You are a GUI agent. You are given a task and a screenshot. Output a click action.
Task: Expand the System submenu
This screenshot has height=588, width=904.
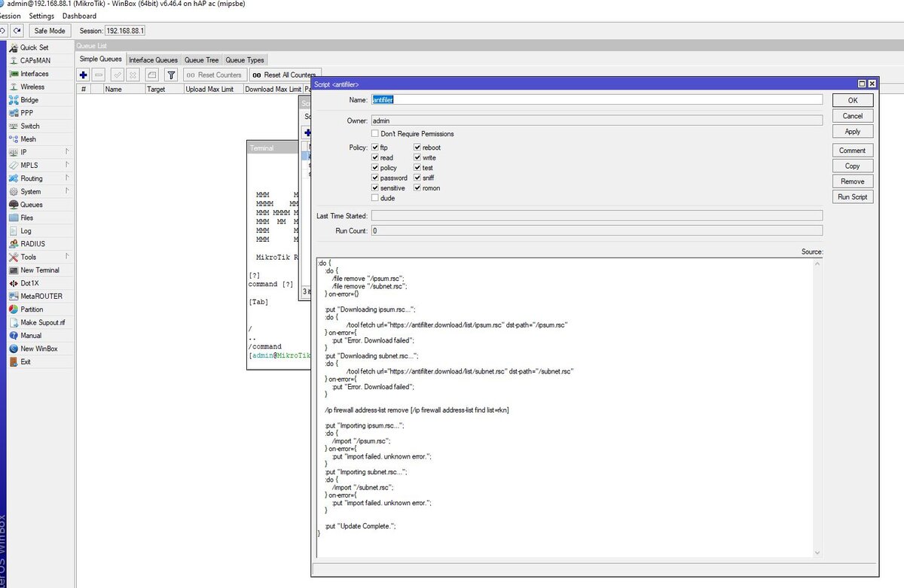pyautogui.click(x=41, y=191)
